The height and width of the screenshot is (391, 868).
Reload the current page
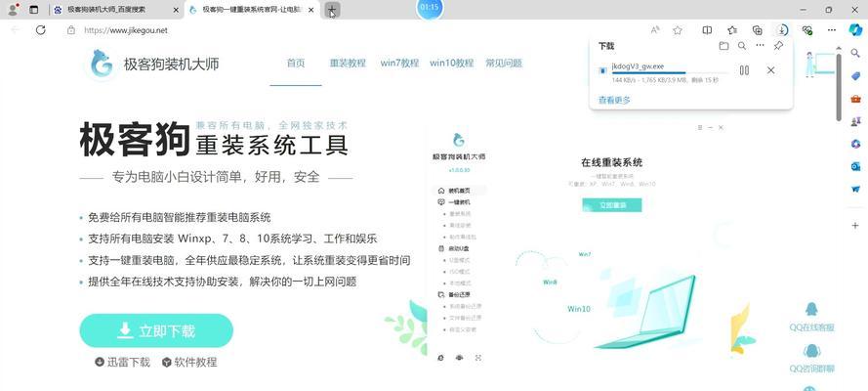(40, 30)
